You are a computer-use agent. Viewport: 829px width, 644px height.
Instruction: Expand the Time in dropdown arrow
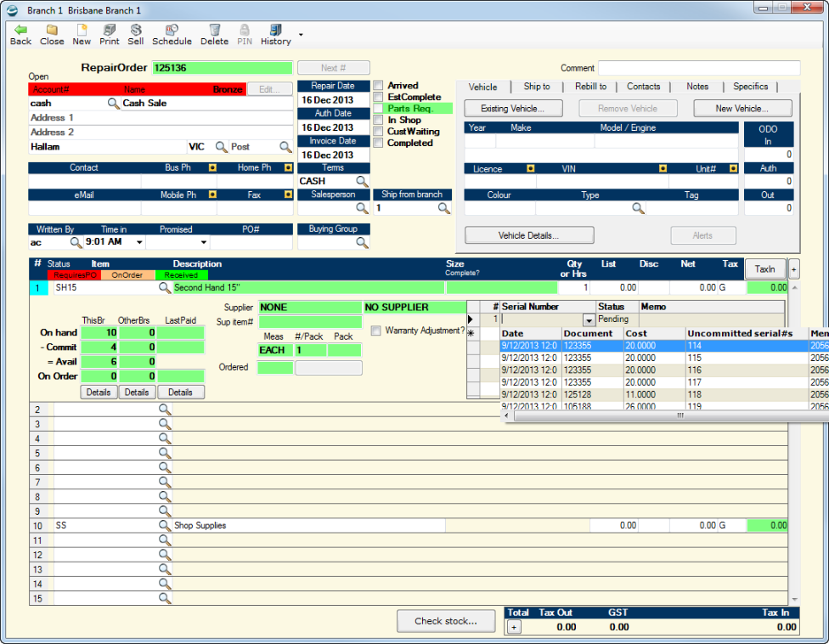pos(139,242)
